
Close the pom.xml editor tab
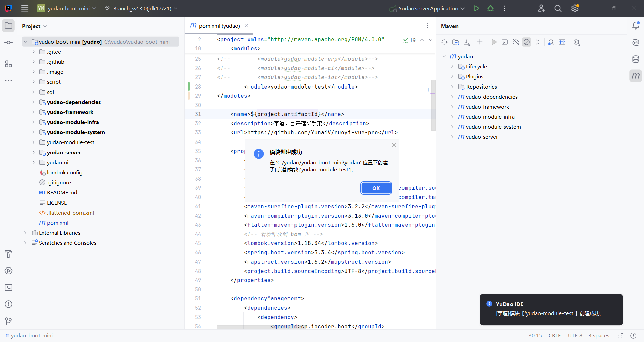pos(247,26)
